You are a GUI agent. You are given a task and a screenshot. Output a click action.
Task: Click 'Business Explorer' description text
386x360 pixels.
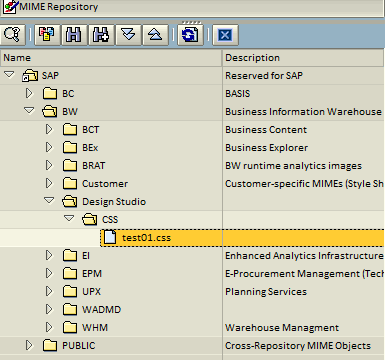coord(267,148)
